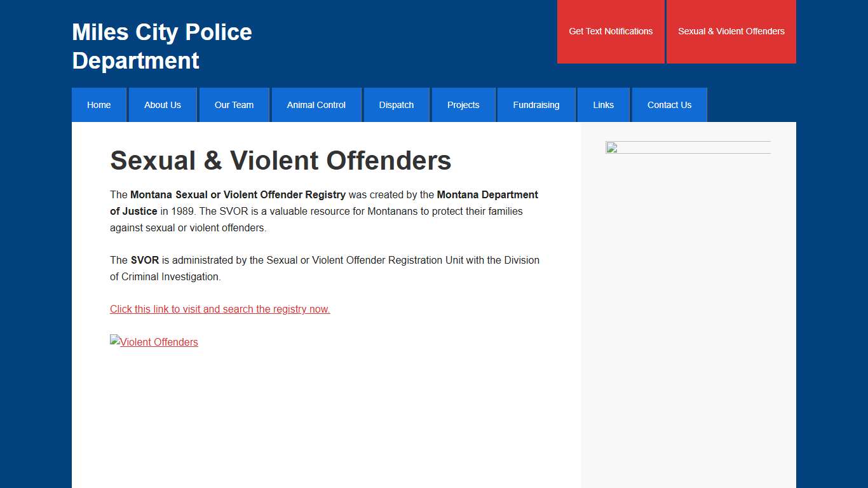
Task: Open the Projects page
Action: coord(463,105)
